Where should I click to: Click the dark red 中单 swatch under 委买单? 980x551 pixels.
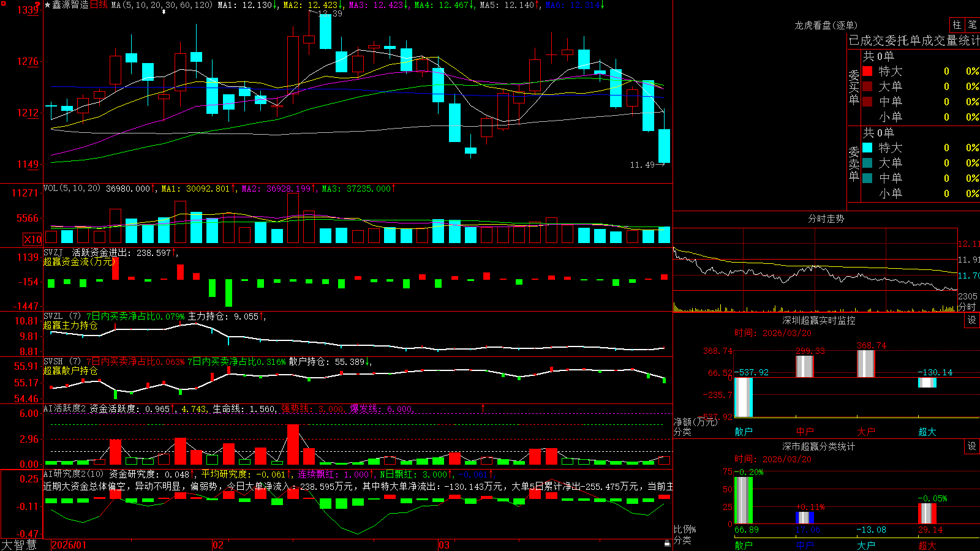(x=867, y=102)
